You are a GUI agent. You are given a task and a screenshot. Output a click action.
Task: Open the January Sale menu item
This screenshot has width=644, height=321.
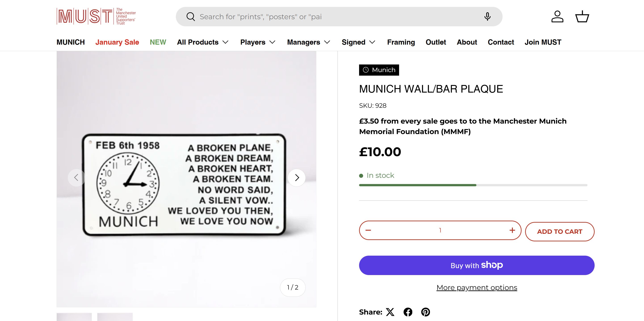pyautogui.click(x=117, y=42)
